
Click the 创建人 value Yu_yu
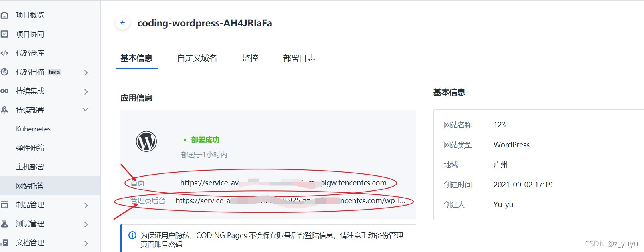point(503,205)
